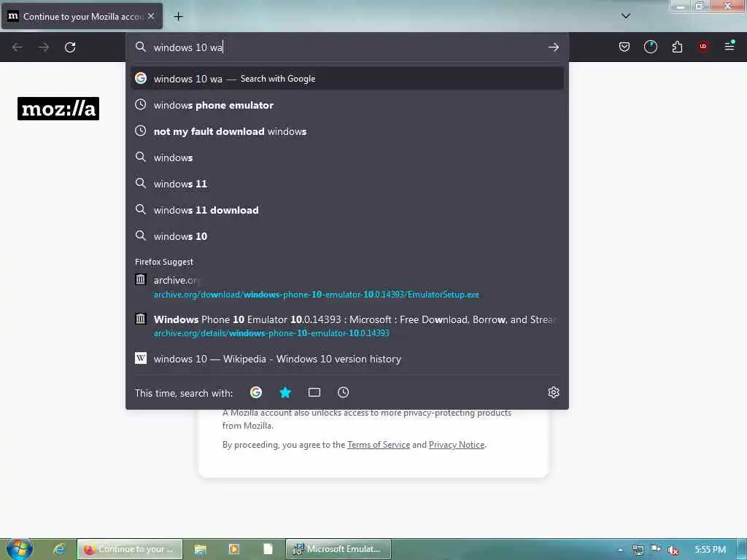Click the 5:55 PM clock
This screenshot has width=747, height=560.
[x=710, y=550]
